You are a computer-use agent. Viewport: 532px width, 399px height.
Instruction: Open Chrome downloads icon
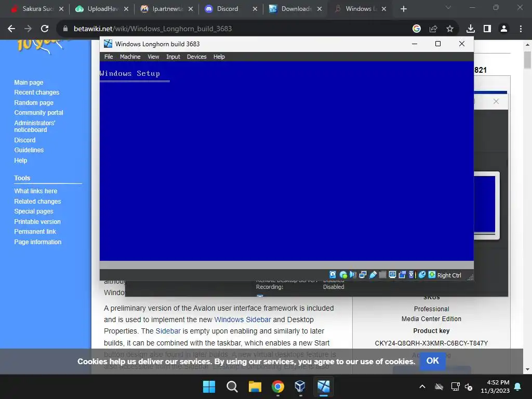(470, 29)
